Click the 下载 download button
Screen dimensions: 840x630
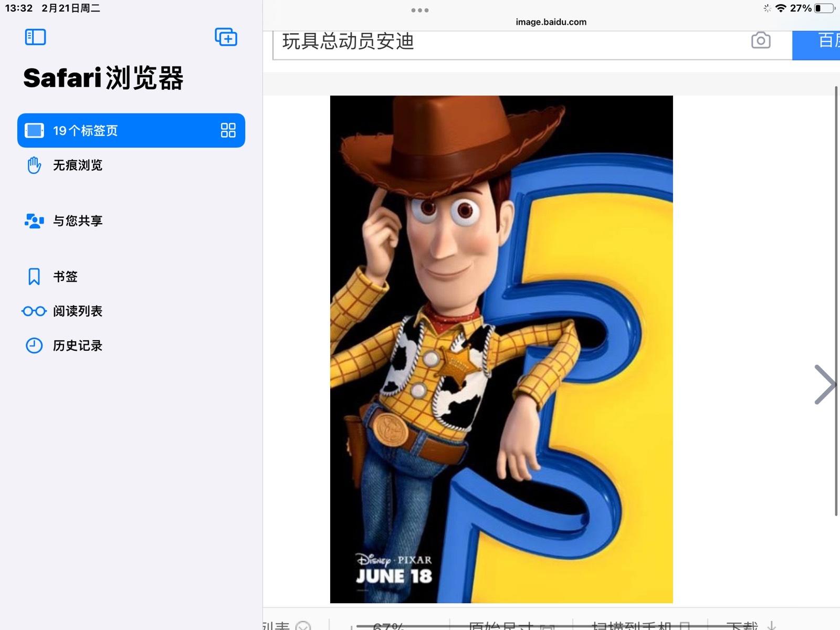pos(750,625)
